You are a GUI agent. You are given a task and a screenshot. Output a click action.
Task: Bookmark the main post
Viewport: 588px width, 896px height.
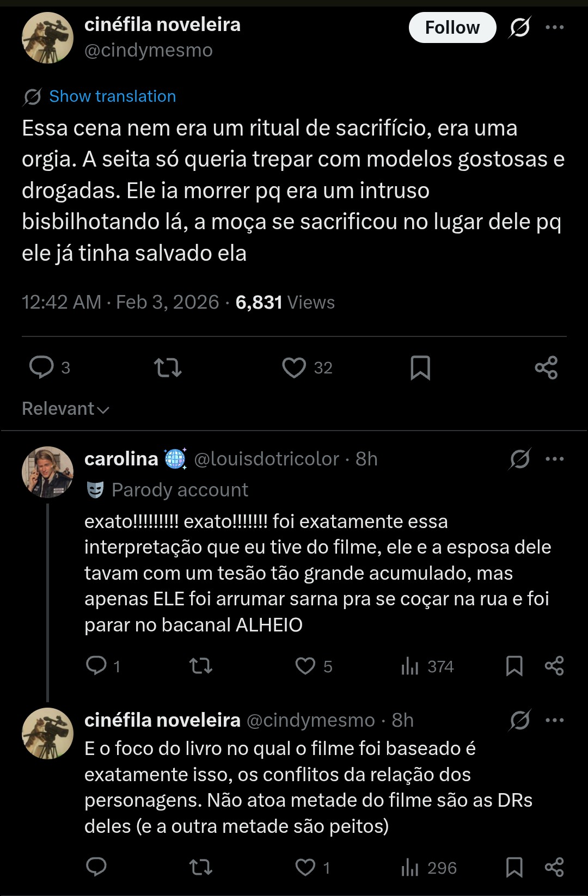point(420,367)
